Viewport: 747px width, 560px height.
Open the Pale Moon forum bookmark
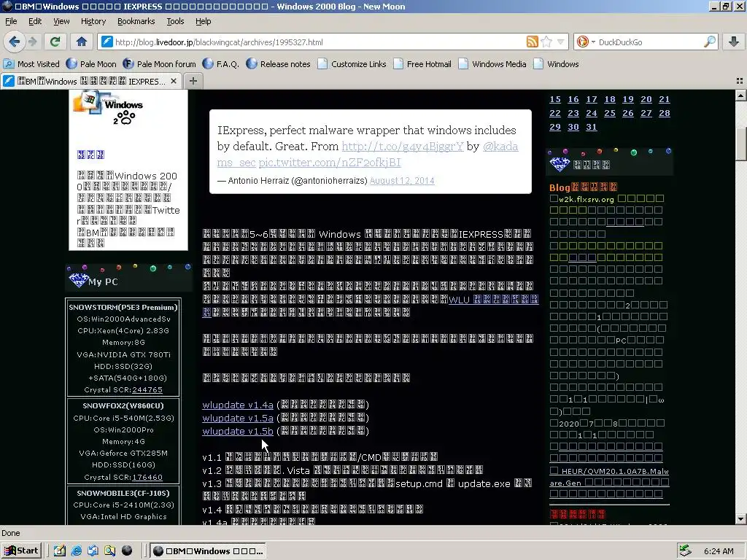click(x=159, y=64)
